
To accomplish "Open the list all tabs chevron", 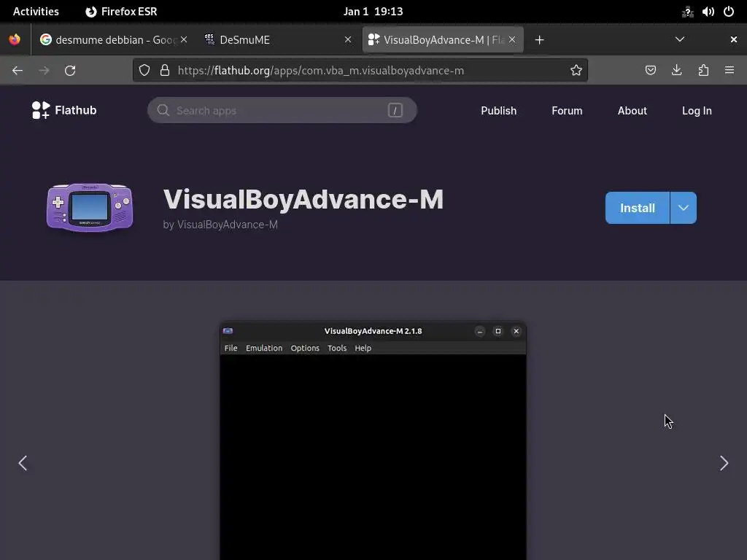I will point(680,39).
